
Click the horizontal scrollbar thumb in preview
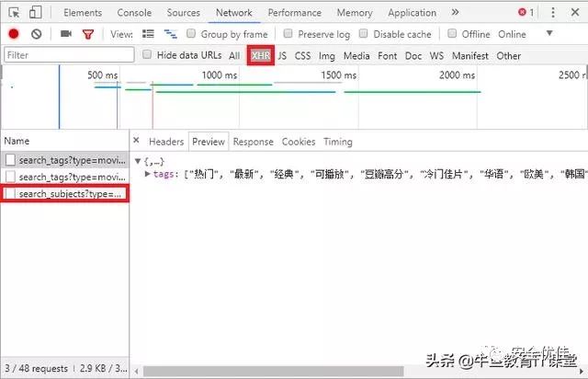(x=274, y=371)
